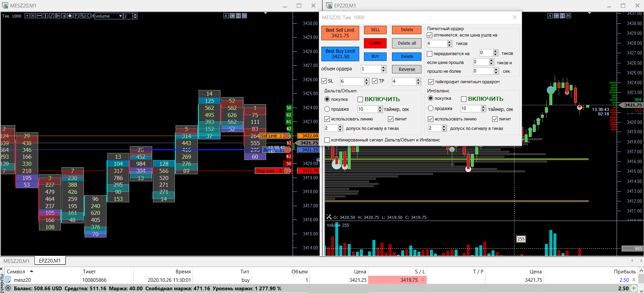Image resolution: width=644 pixels, height=293 pixels.
Task: Click the red 3419.75 price label on axis
Action: pyautogui.click(x=308, y=171)
